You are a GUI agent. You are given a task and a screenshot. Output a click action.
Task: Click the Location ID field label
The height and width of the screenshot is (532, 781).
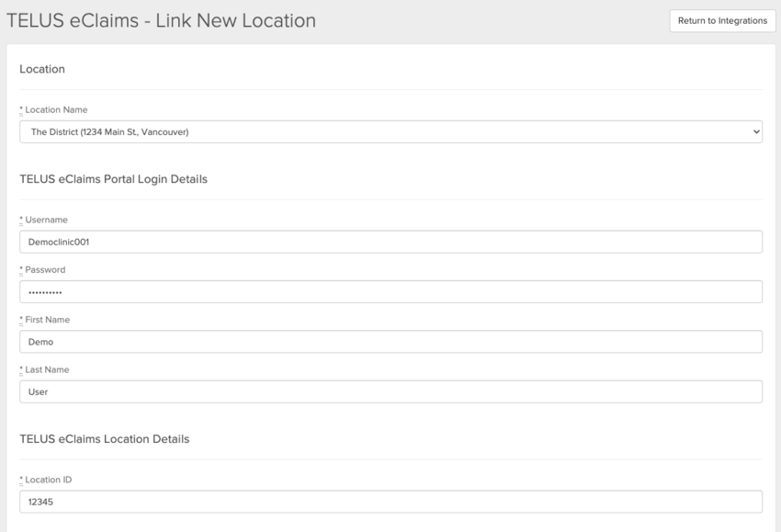pos(48,480)
